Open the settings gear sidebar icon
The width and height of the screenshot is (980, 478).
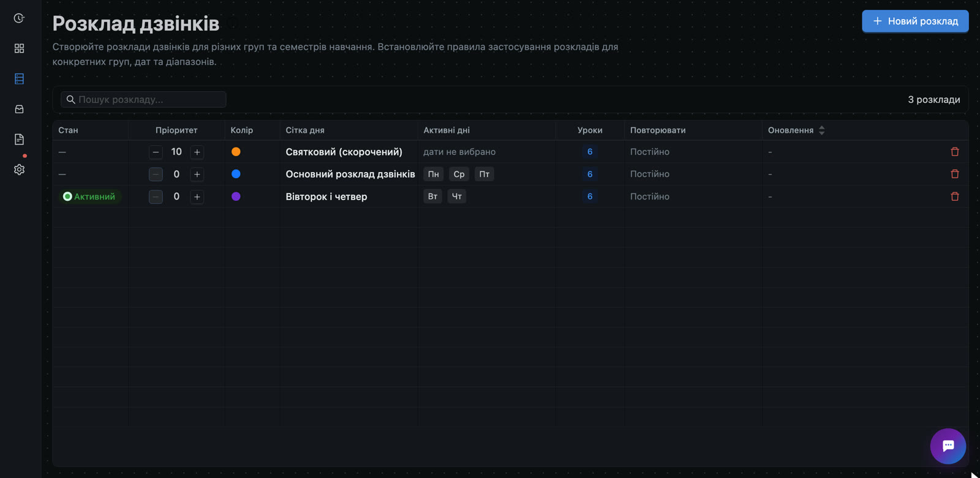(x=19, y=170)
